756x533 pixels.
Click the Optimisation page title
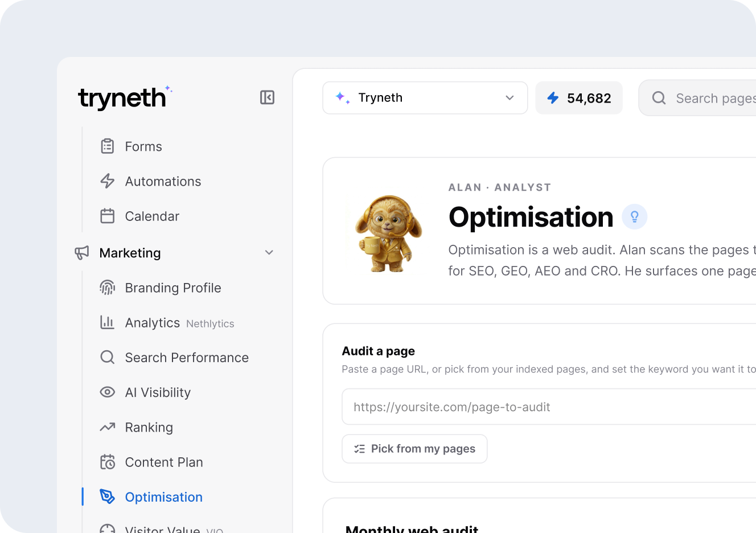tap(531, 217)
